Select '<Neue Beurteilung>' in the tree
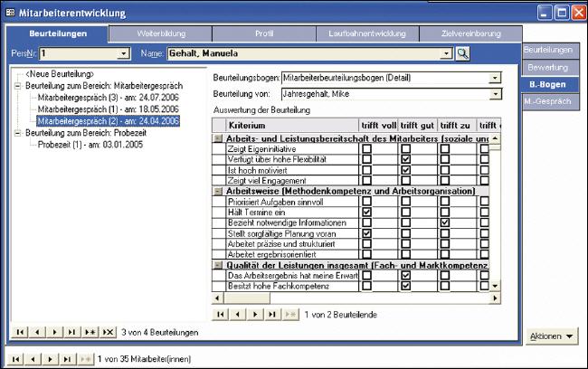 click(x=60, y=74)
